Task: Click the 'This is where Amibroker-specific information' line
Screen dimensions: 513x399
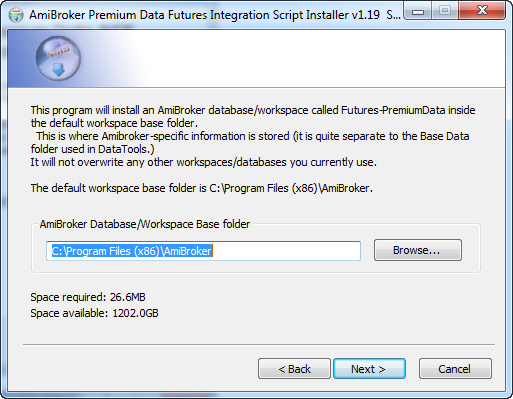Action: click(253, 136)
